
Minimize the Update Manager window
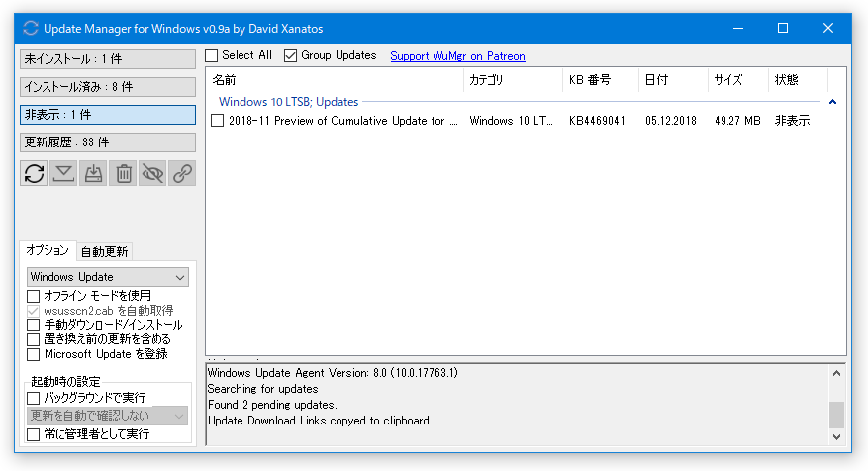point(738,29)
